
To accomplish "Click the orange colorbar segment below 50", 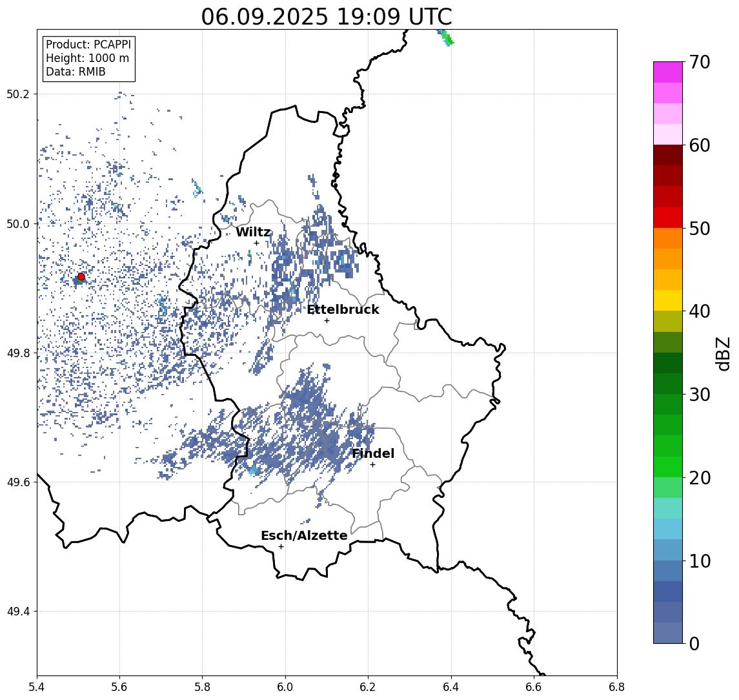I will pos(668,239).
